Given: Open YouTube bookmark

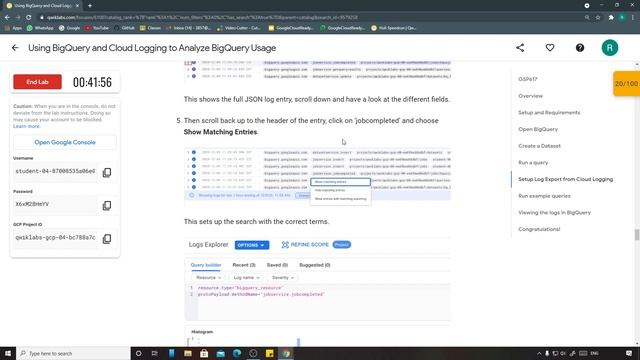Looking at the screenshot, I should (97, 28).
